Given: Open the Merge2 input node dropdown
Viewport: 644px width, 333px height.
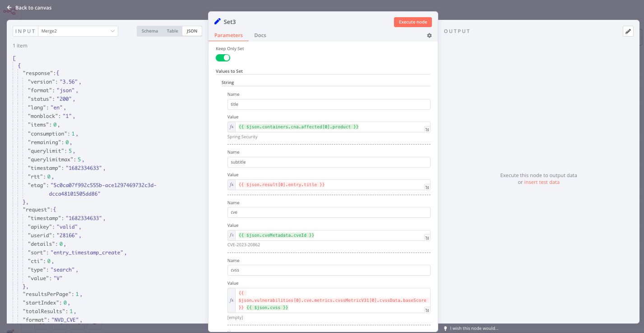Looking at the screenshot, I should pos(78,31).
